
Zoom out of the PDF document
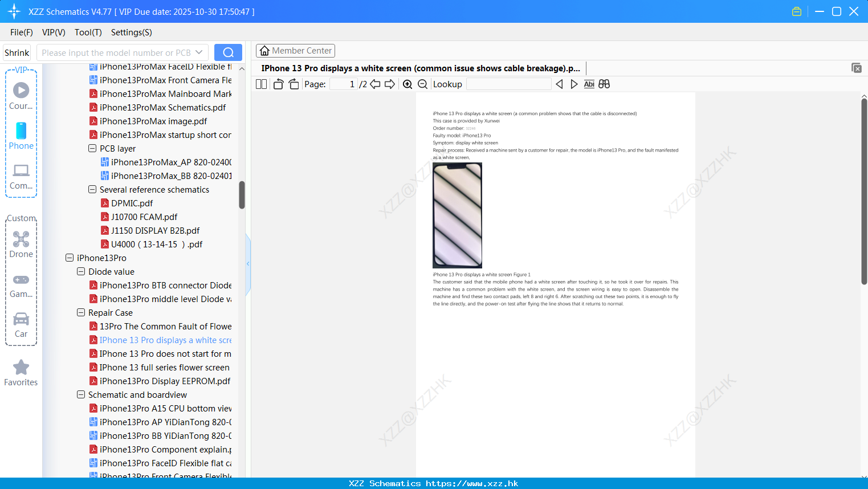423,84
